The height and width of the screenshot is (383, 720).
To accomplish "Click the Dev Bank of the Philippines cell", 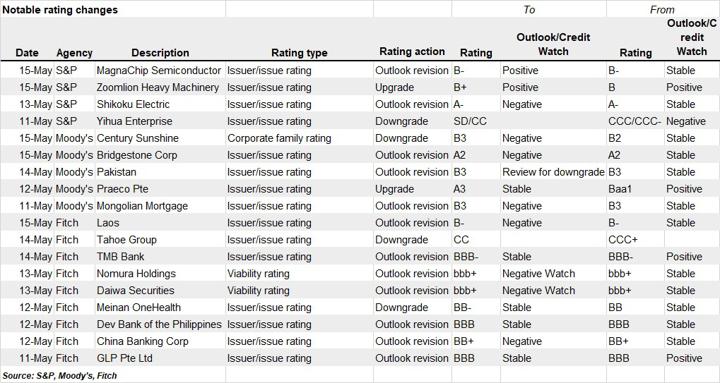I will click(160, 325).
